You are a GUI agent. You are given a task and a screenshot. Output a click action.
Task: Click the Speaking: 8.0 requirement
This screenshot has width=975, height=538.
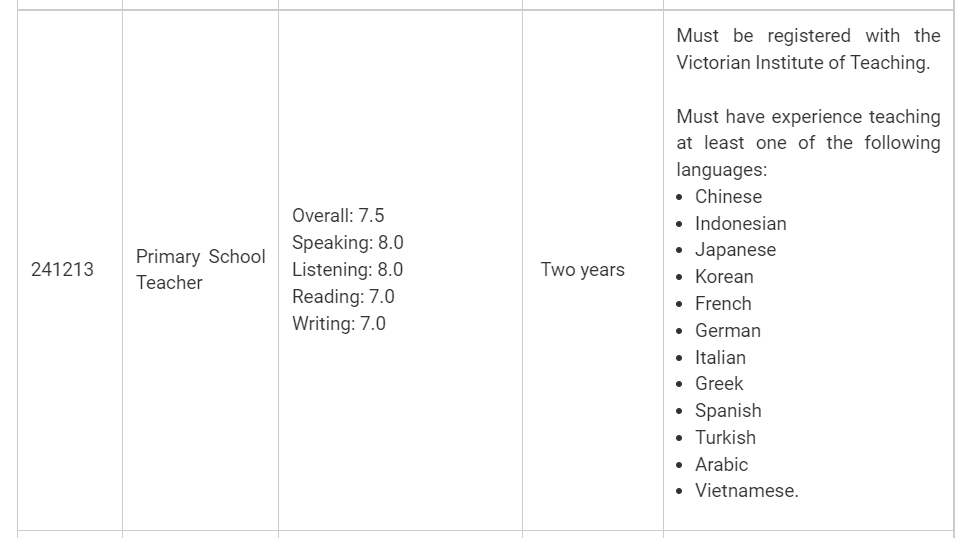[x=348, y=243]
